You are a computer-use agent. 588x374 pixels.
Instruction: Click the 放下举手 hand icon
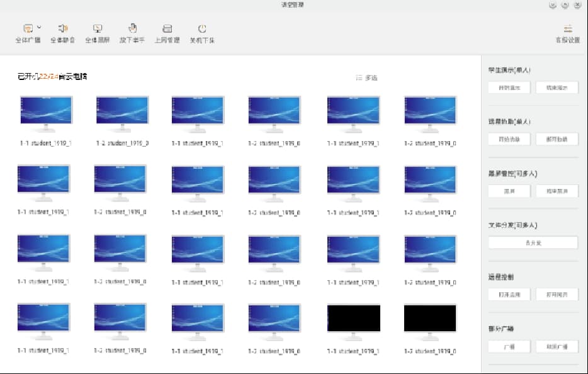click(132, 28)
